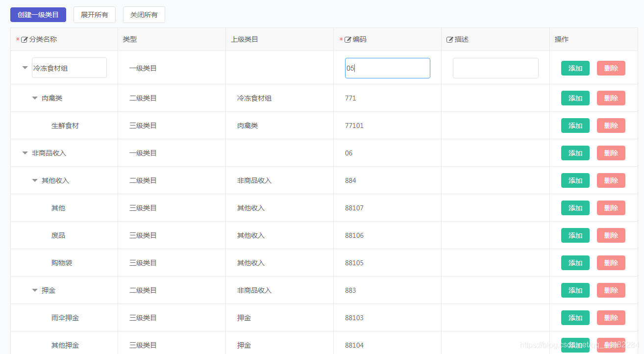Image resolution: width=644 pixels, height=354 pixels.
Task: Click 添加 in the 冷冻食材组 row
Action: (575, 68)
